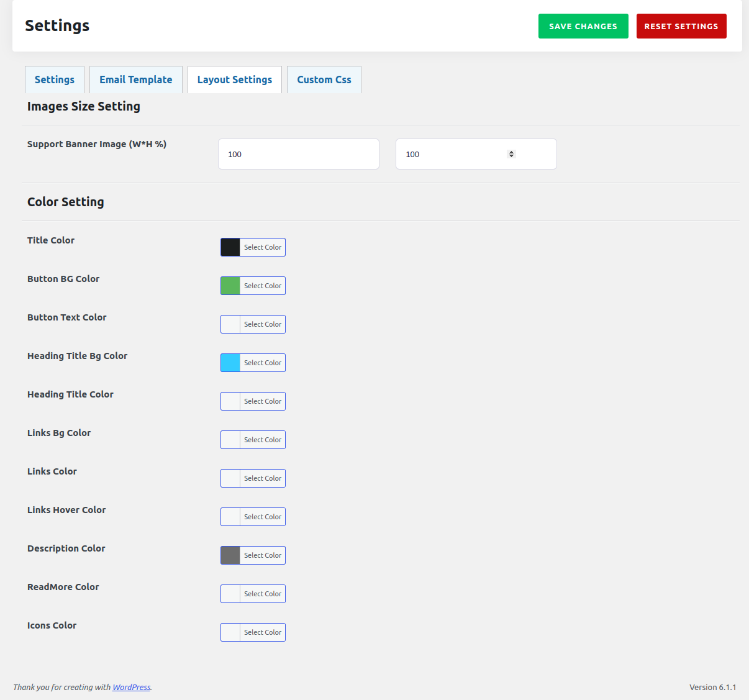Screen dimensions: 749x700
Task: Click Select Color for Heading Title Color
Action: click(x=263, y=401)
